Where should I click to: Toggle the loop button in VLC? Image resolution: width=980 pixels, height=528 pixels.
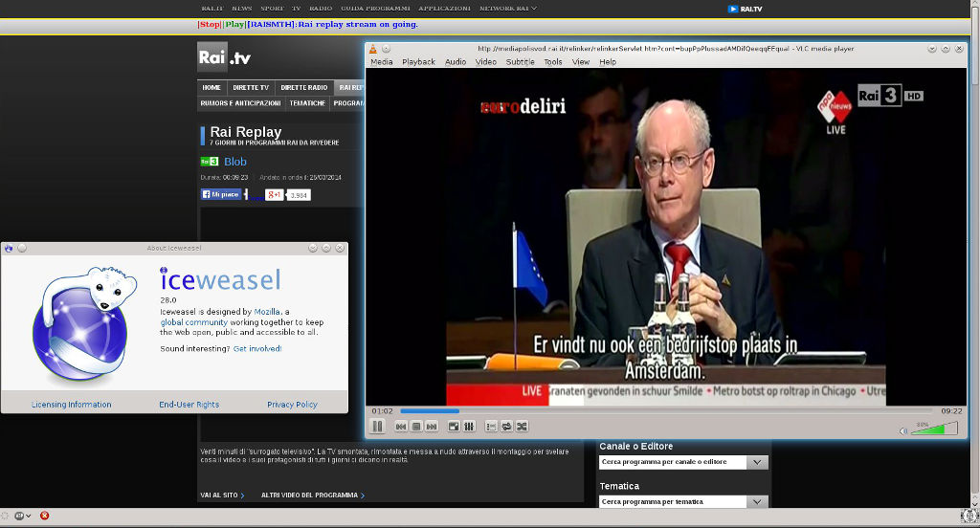coord(506,427)
